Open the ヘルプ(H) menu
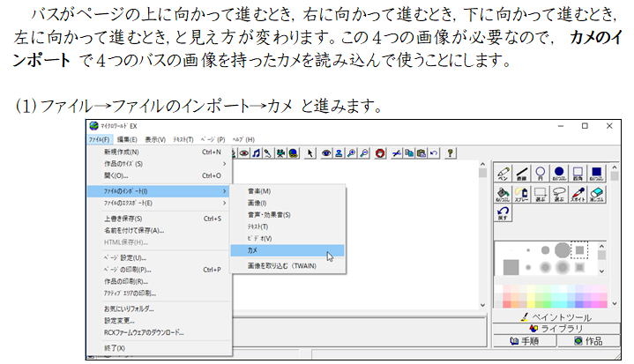634x364 pixels. (243, 139)
